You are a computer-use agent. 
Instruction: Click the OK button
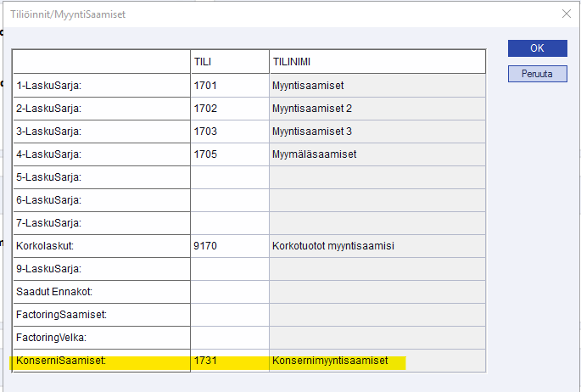[537, 48]
